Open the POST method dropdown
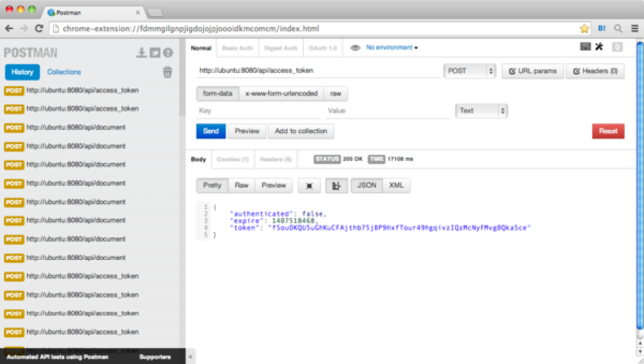 click(470, 71)
